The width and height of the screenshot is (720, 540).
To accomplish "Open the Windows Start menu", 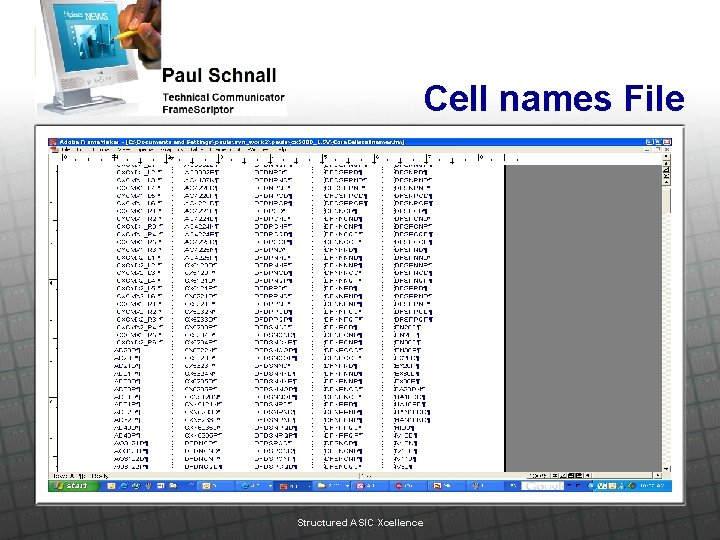I will 73,486.
